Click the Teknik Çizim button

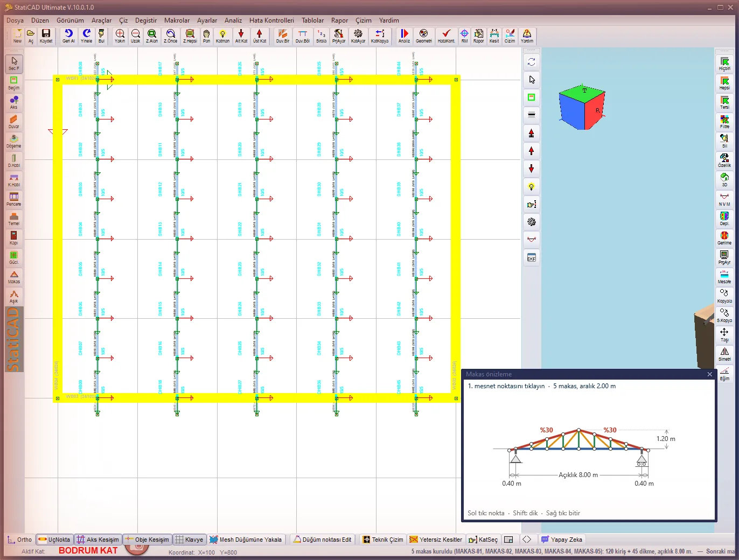(x=383, y=540)
